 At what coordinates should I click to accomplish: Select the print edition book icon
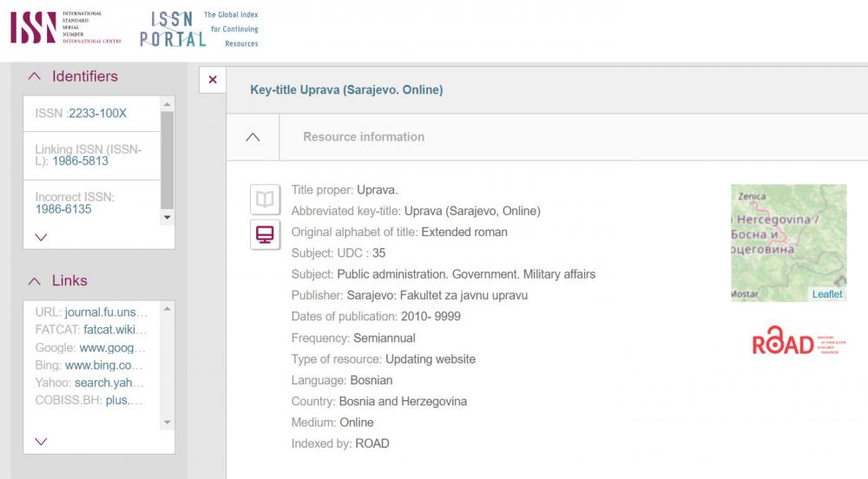[x=265, y=200]
